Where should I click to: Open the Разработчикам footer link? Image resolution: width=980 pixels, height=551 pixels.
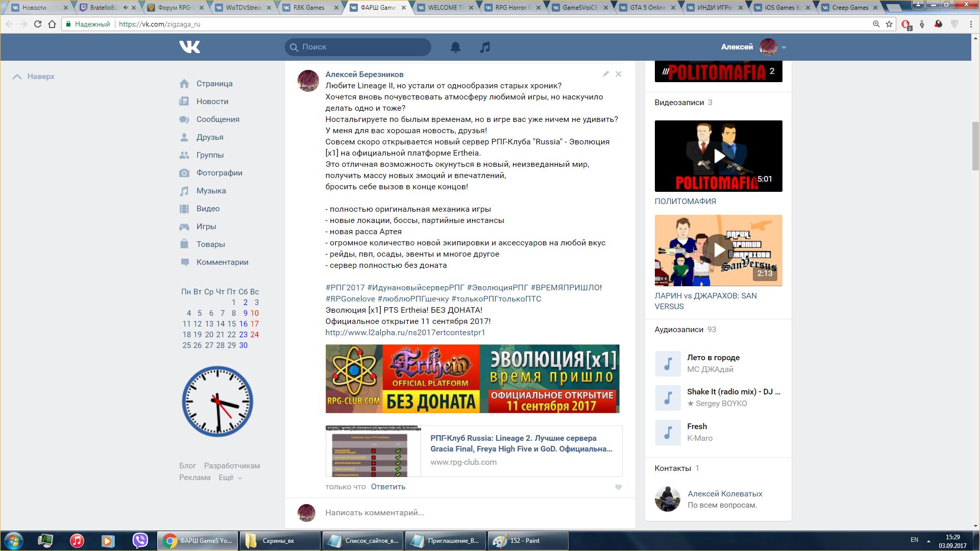[x=232, y=466]
